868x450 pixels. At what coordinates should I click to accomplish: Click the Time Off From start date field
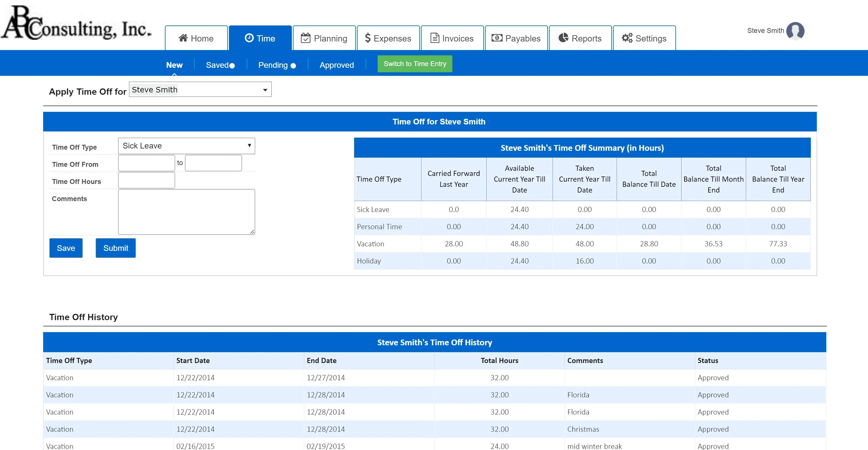pyautogui.click(x=147, y=163)
